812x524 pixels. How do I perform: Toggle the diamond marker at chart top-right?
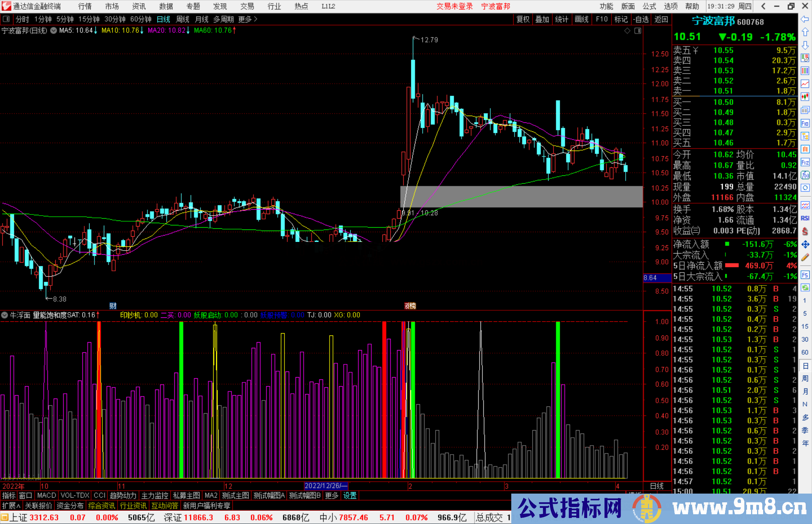pyautogui.click(x=627, y=31)
